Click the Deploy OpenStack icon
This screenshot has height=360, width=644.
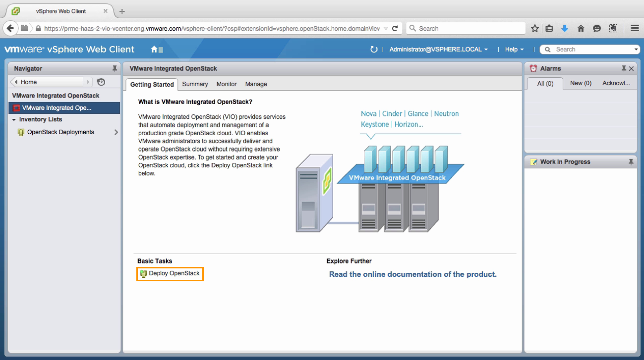point(143,274)
